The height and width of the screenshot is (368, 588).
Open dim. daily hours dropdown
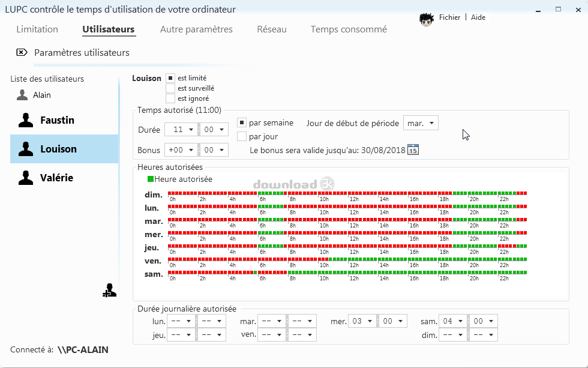coord(452,334)
